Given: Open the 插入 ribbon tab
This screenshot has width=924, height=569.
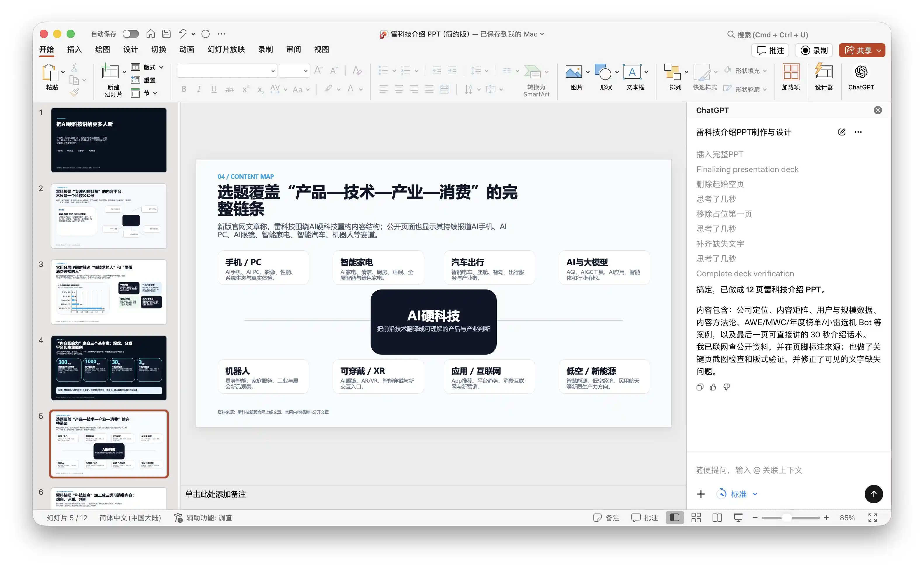Looking at the screenshot, I should tap(74, 49).
